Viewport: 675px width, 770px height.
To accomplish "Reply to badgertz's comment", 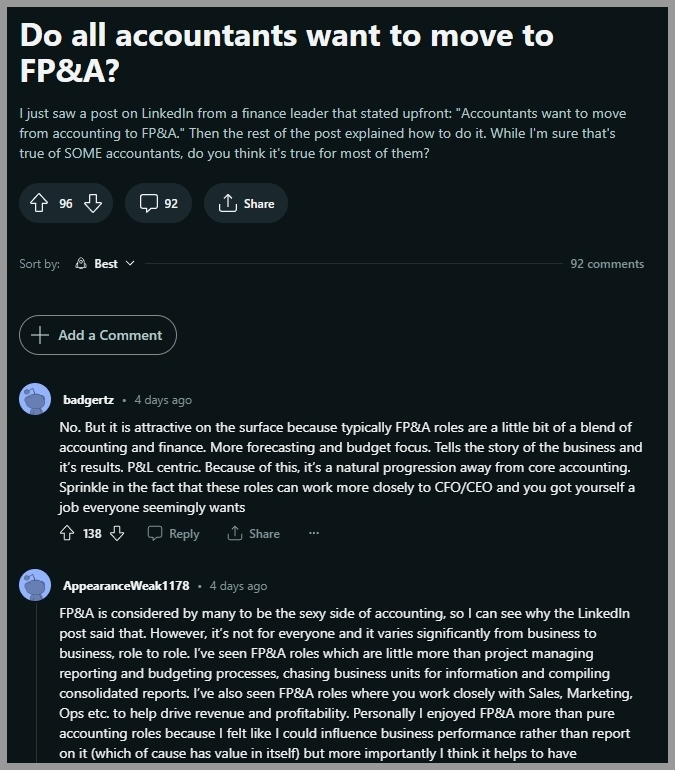I will 174,533.
